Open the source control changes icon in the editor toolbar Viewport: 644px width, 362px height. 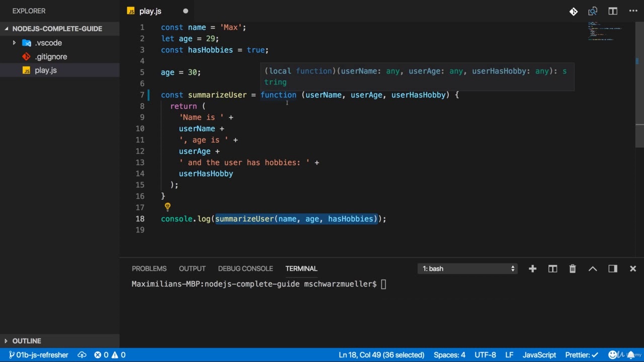[574, 11]
